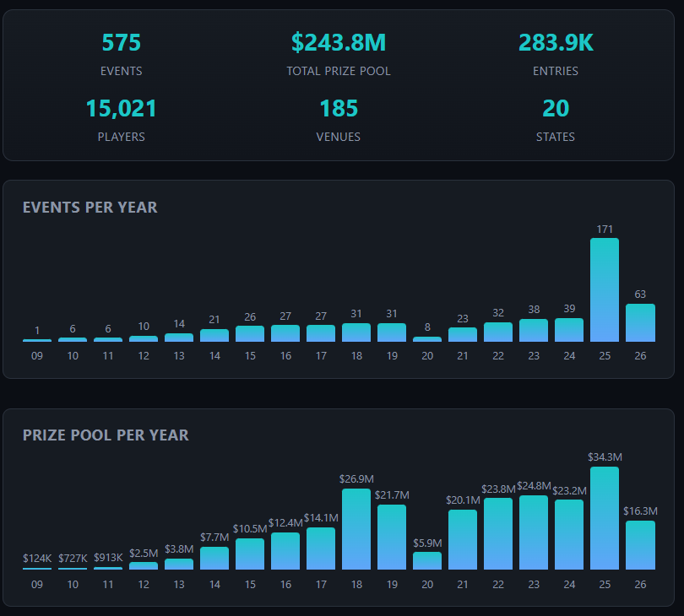The width and height of the screenshot is (684, 616).
Task: Click the VENUES label
Action: [339, 137]
